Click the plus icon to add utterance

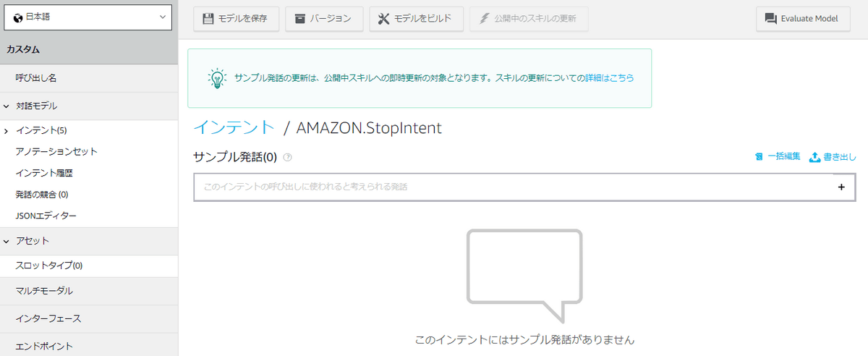point(841,187)
